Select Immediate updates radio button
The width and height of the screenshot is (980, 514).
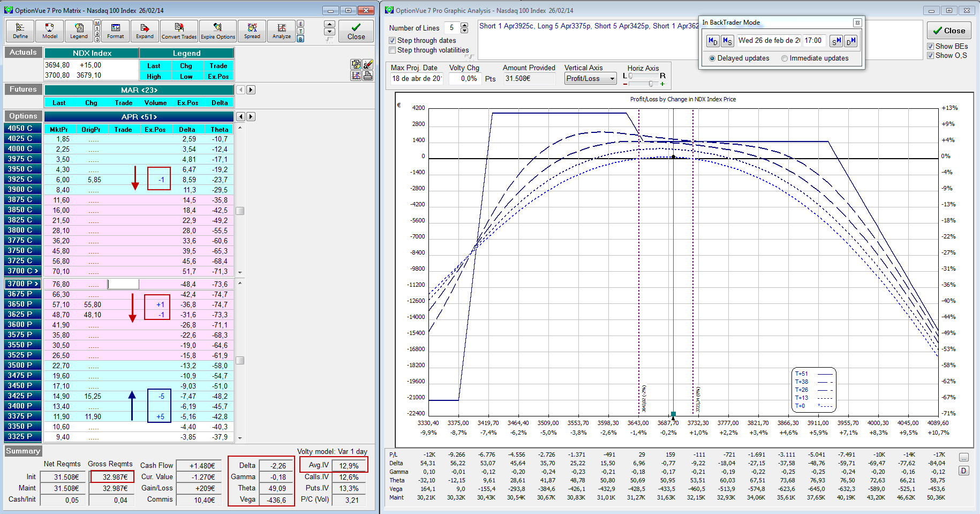pos(785,58)
